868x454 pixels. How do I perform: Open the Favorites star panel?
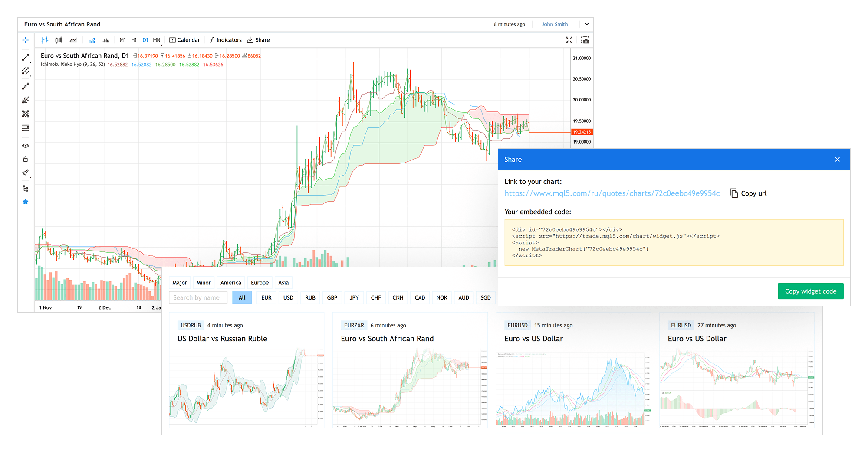26,202
